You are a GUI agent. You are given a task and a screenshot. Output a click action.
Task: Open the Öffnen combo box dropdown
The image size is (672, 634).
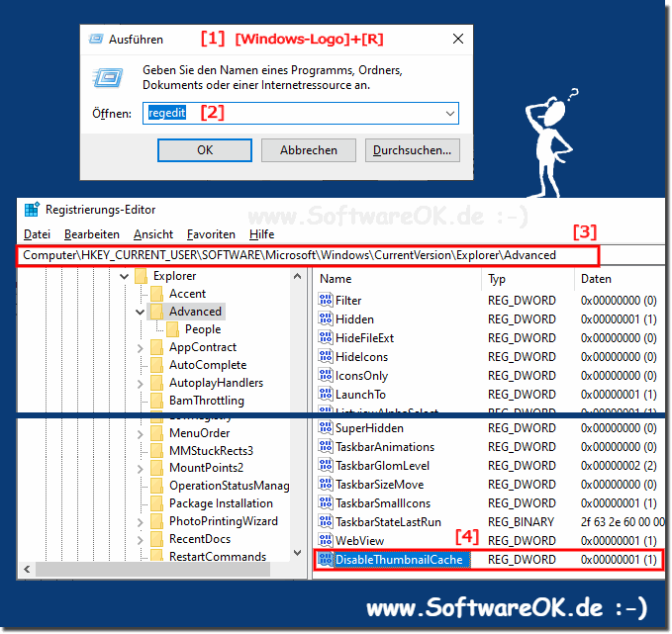[x=450, y=114]
